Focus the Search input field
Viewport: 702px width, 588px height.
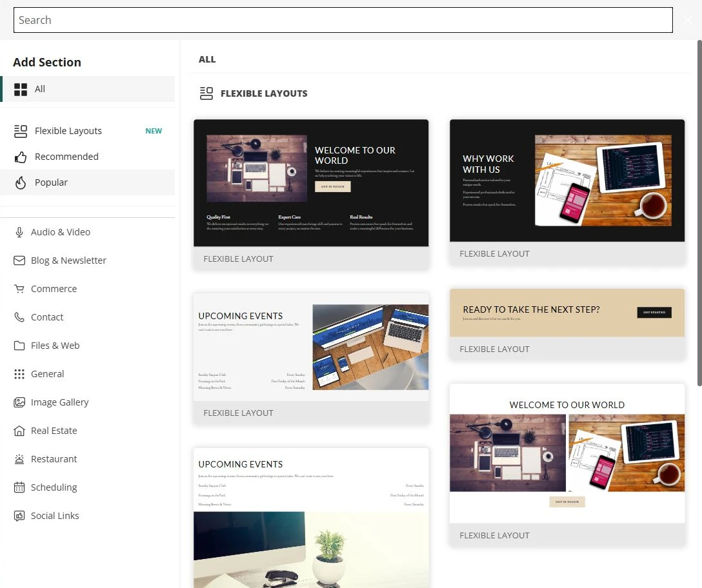[343, 20]
